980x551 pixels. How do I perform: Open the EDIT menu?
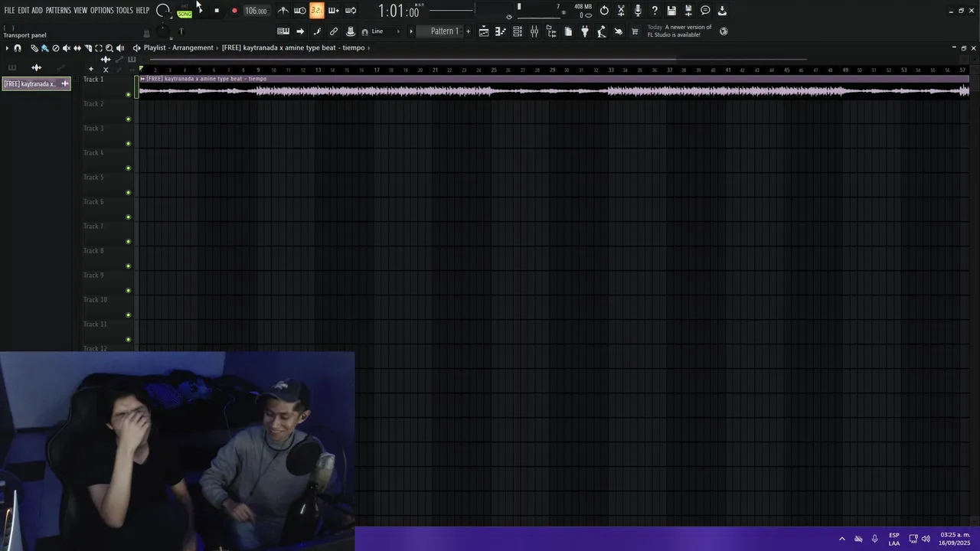click(24, 11)
